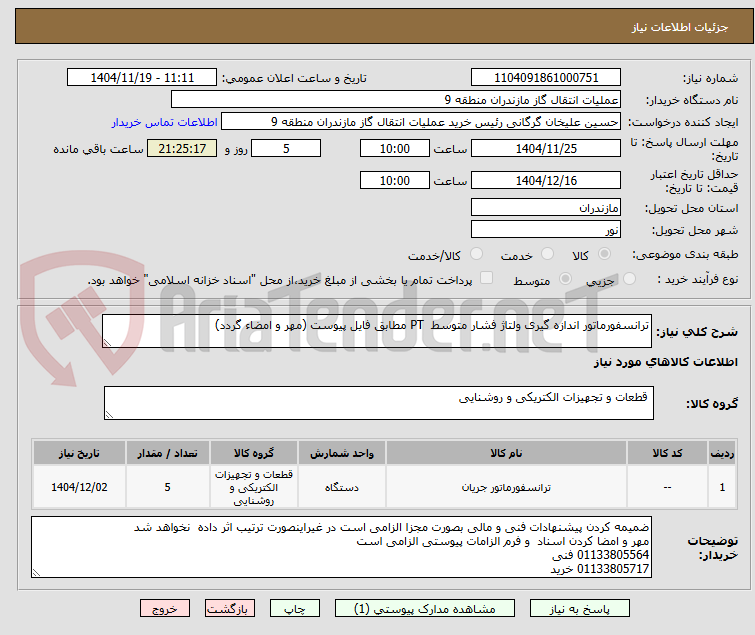
Task: Open مشاهده مدارک پیوستی (1) button
Action: 425,609
